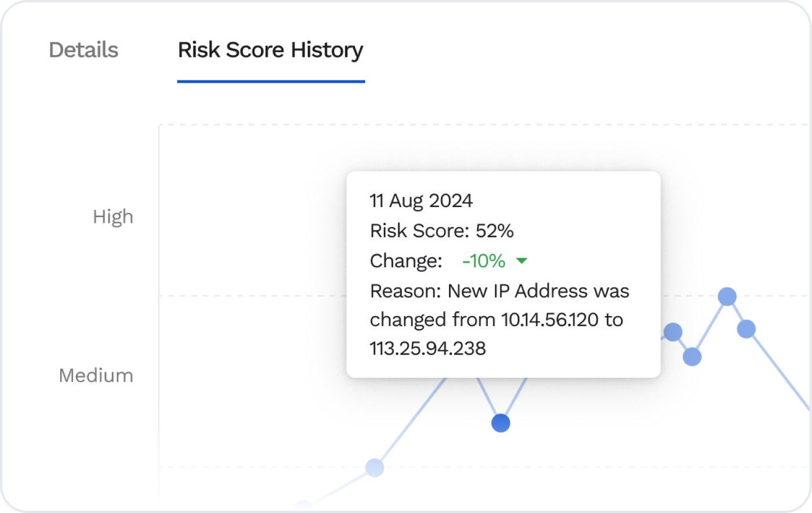The width and height of the screenshot is (812, 513).
Task: Select the data point just right of the peak
Action: point(746,329)
